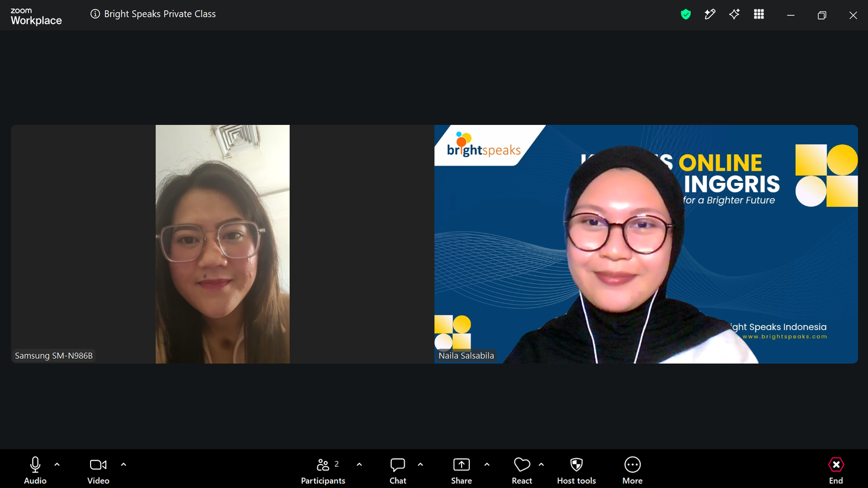Open the Participants panel
Image resolution: width=868 pixels, height=488 pixels.
click(x=323, y=470)
